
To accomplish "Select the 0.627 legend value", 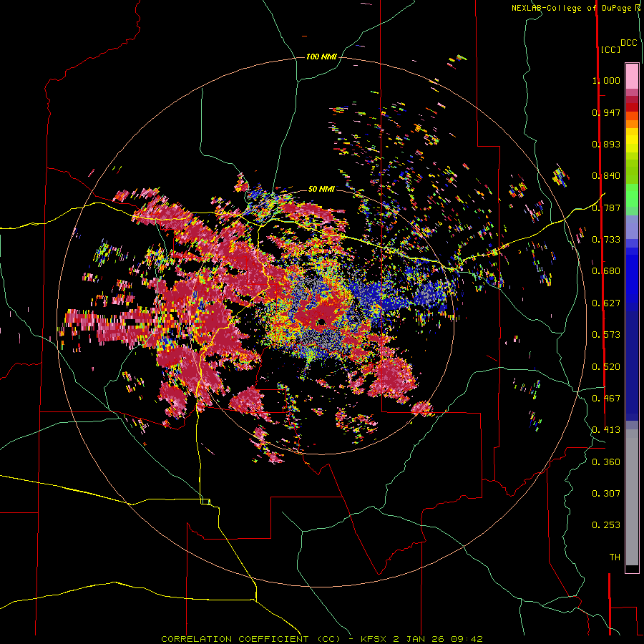I will [x=606, y=303].
